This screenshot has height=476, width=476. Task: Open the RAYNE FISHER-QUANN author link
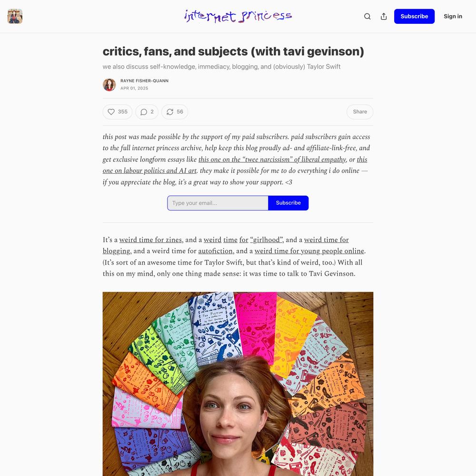pyautogui.click(x=145, y=81)
